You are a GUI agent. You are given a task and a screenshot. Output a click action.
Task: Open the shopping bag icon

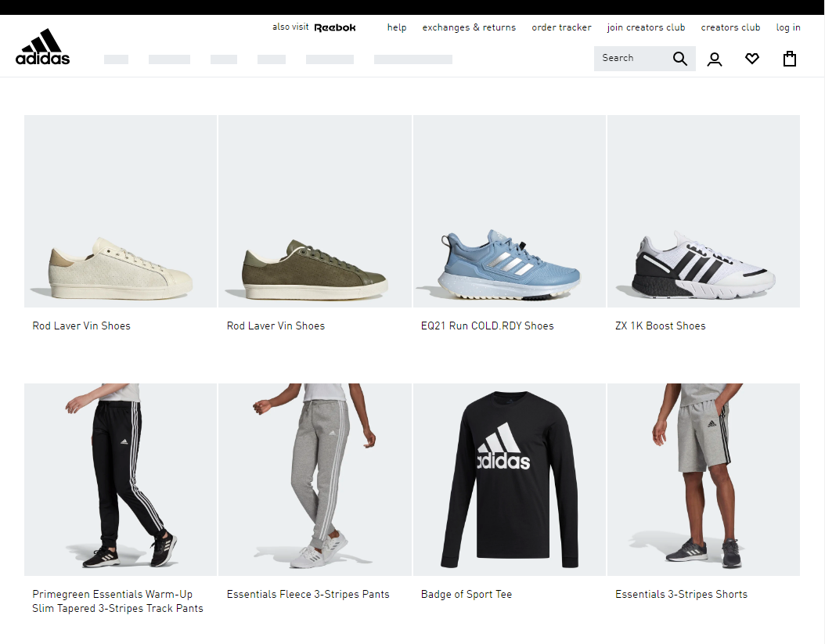tap(789, 59)
